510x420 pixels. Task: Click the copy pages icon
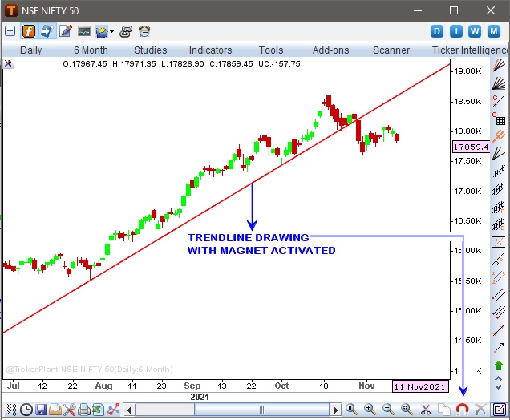(x=443, y=410)
